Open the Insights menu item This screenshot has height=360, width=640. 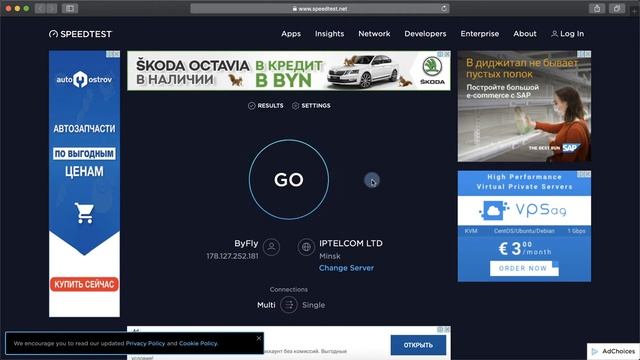pyautogui.click(x=329, y=34)
